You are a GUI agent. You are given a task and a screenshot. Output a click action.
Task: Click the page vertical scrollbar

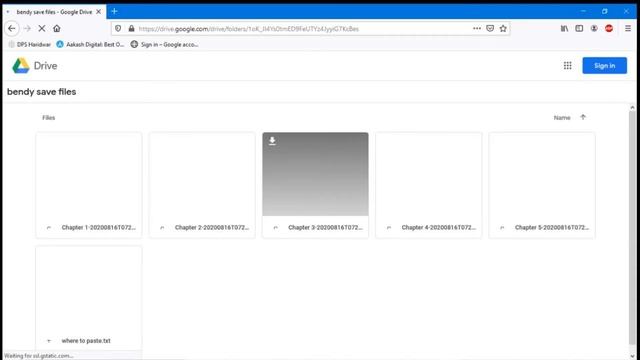tap(632, 229)
